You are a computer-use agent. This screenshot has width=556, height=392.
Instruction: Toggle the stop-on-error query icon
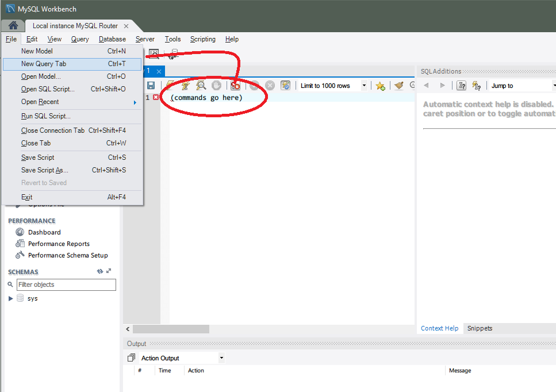tap(235, 86)
